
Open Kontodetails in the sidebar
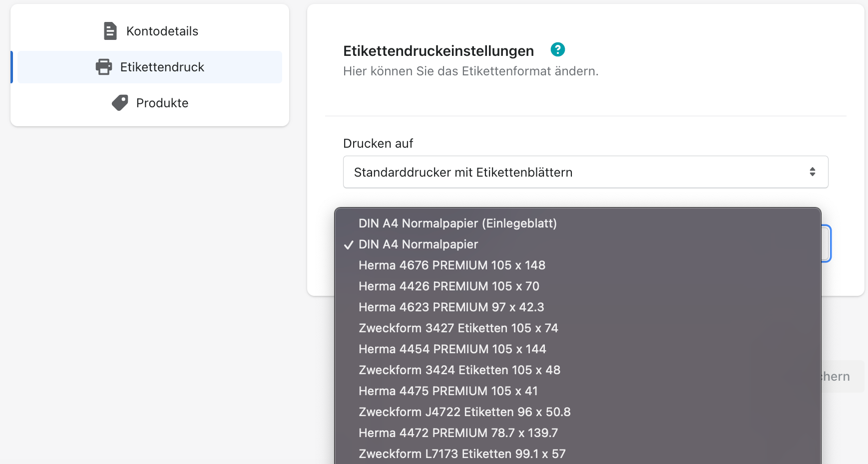[x=150, y=31]
